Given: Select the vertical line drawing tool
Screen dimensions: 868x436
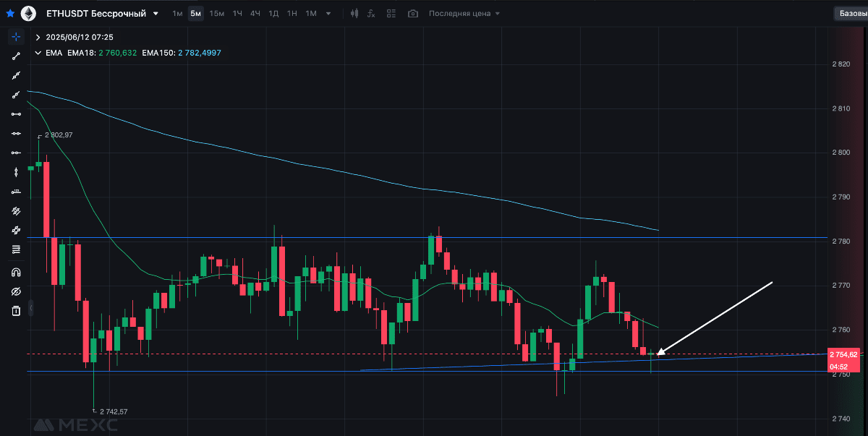Looking at the screenshot, I should tap(16, 172).
